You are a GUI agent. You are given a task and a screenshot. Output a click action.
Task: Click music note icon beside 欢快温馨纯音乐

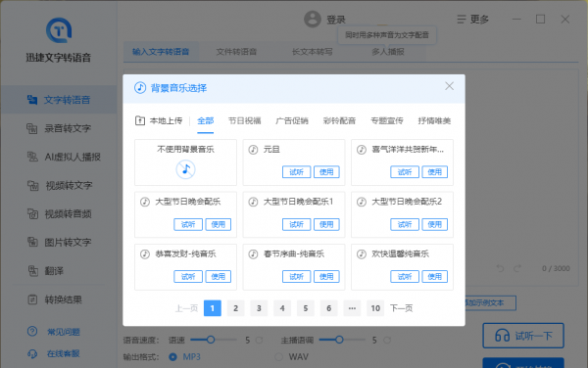coord(362,254)
